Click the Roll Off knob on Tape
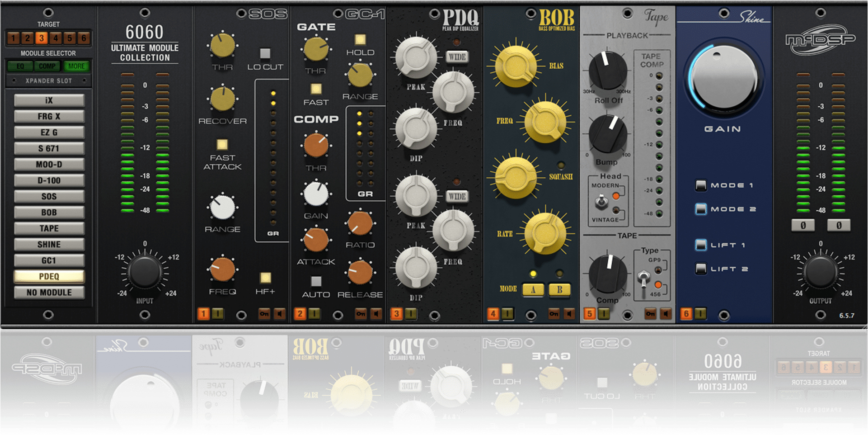Image resolution: width=868 pixels, height=435 pixels. [x=608, y=71]
